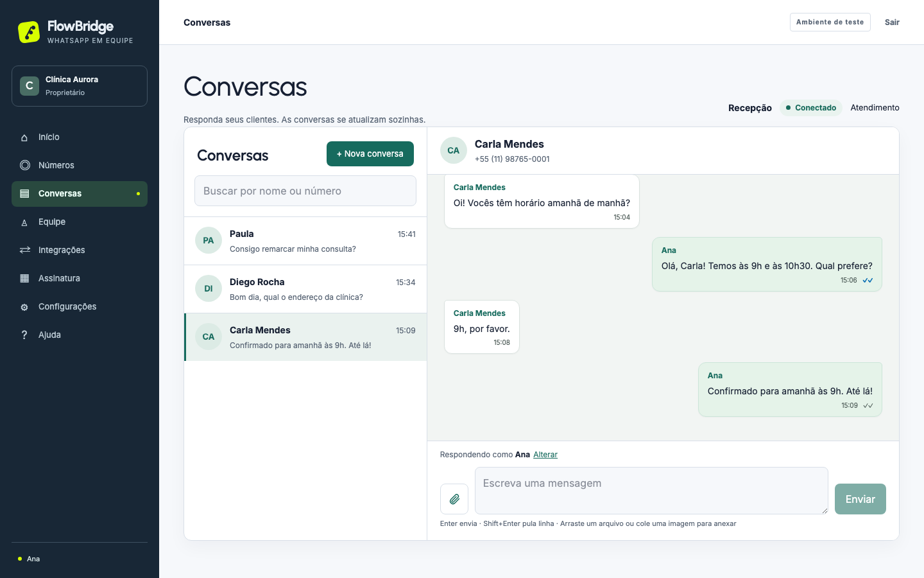Click the Conversas sidebar icon
Image resolution: width=924 pixels, height=578 pixels.
(24, 193)
